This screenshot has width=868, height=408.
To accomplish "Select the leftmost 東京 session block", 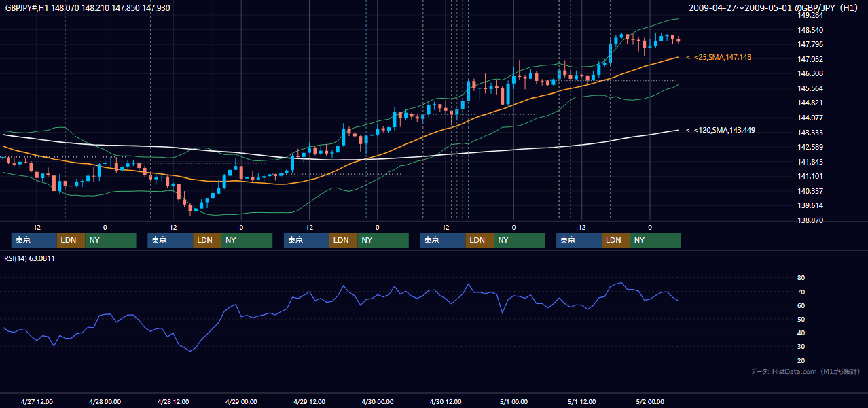I will [x=34, y=240].
